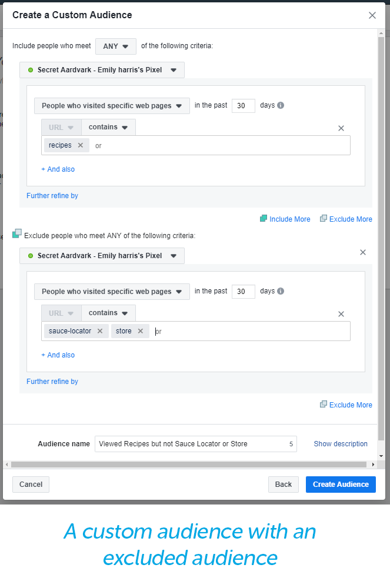Click Show description link
Viewport: 390px width, 588px height.
pyautogui.click(x=341, y=444)
